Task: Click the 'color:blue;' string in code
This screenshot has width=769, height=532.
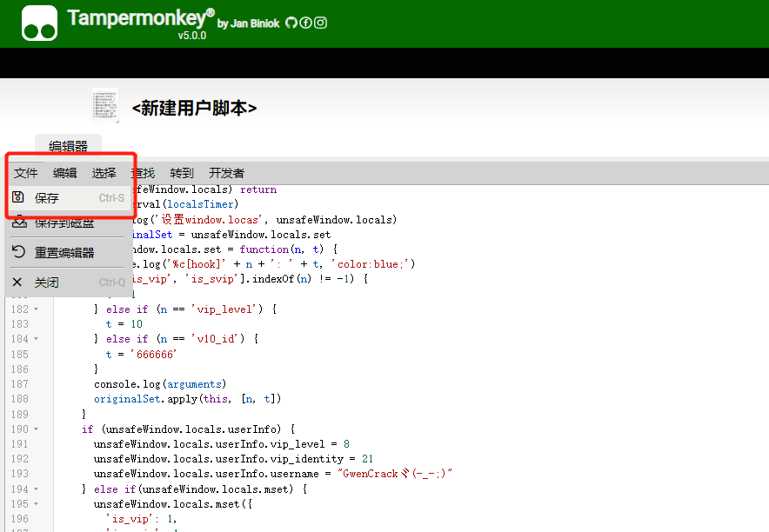Action: [370, 264]
